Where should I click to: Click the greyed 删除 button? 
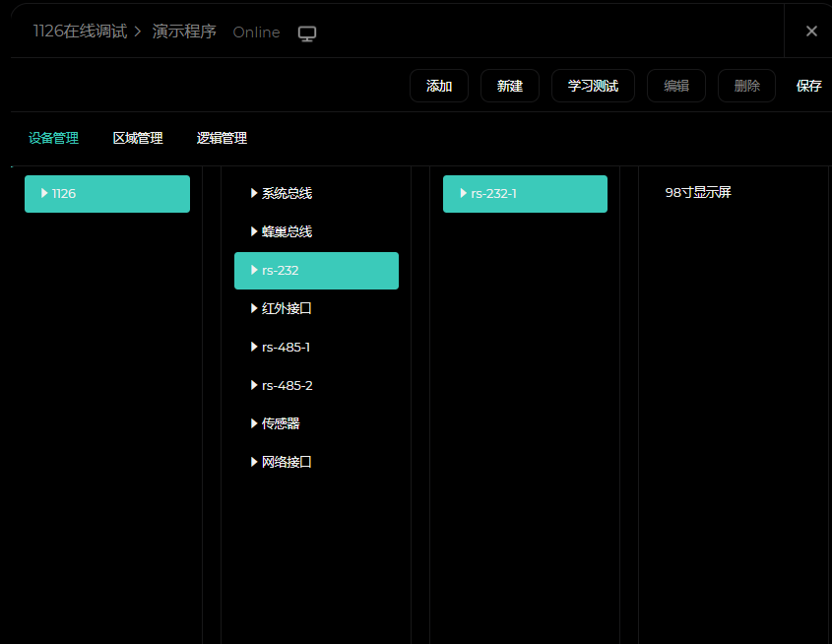point(746,86)
